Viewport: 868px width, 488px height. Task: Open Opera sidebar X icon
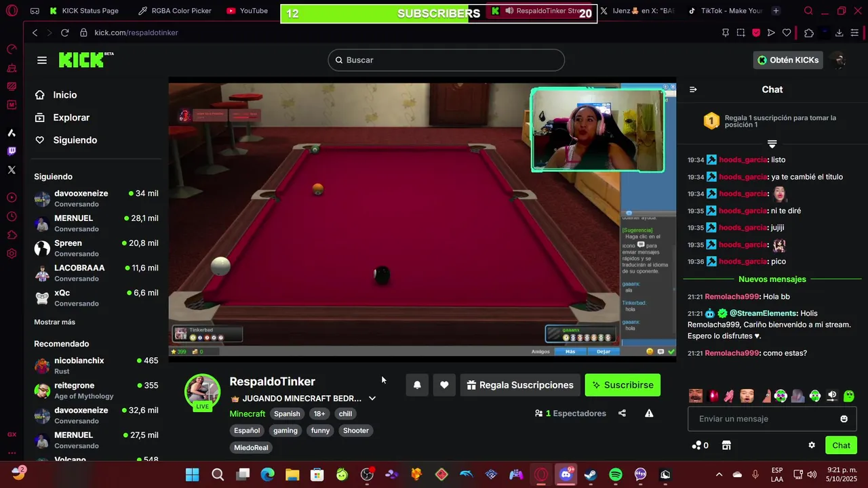tap(12, 170)
